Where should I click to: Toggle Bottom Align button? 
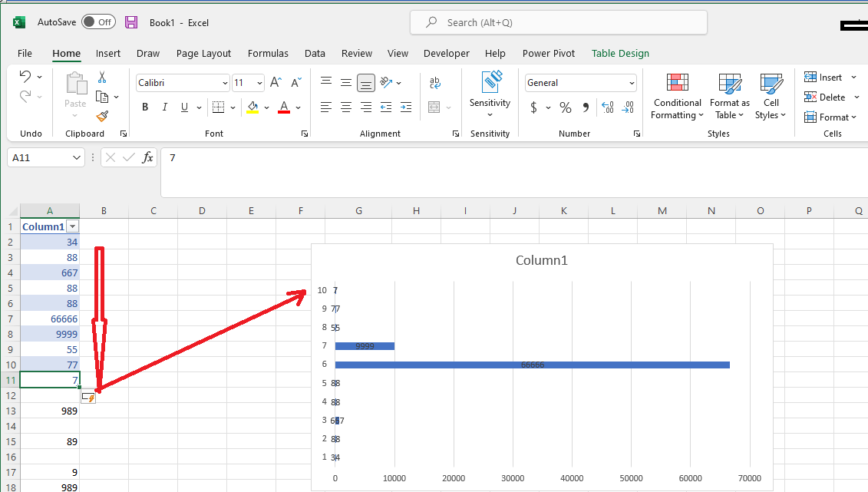366,82
